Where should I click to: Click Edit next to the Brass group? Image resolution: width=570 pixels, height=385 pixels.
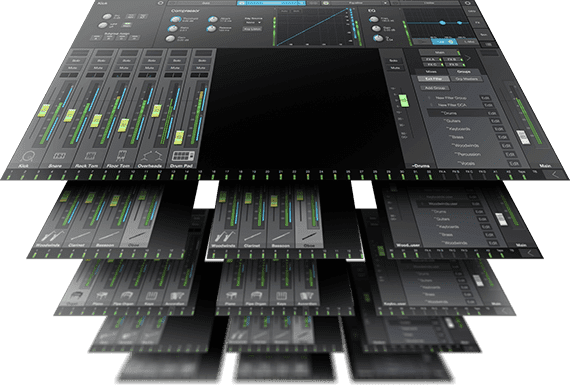click(502, 137)
